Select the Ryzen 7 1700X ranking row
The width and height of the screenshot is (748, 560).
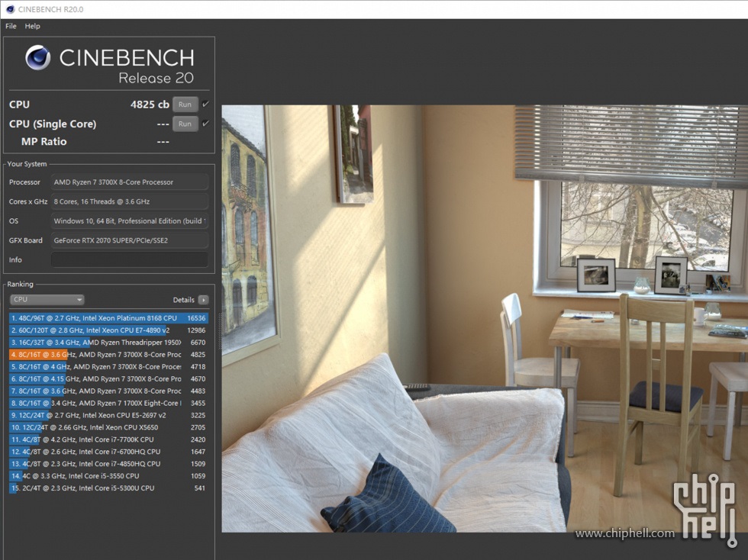coord(108,403)
